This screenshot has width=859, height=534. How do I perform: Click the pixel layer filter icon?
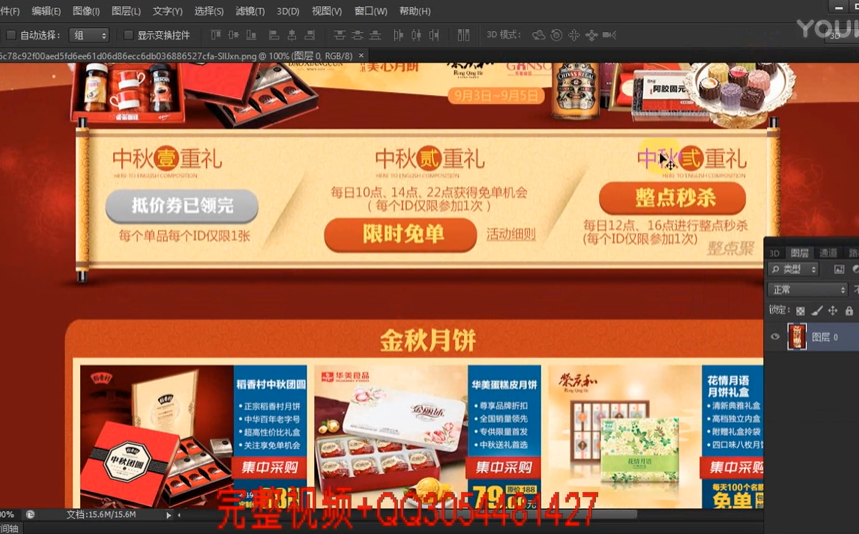tap(839, 269)
